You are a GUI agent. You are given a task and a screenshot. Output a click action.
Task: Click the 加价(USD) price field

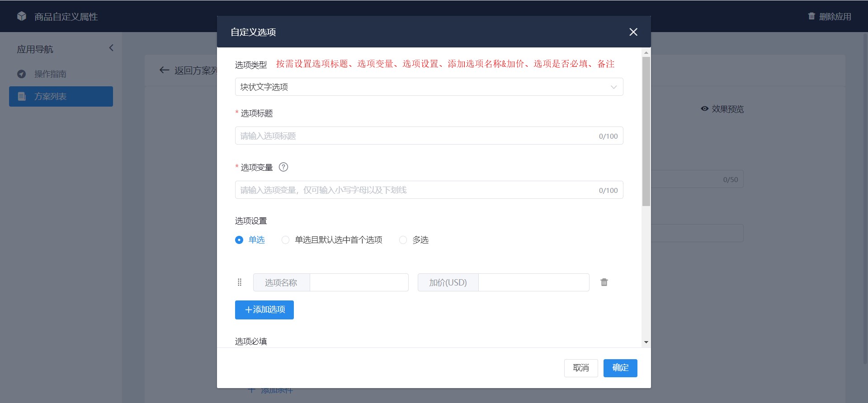533,282
